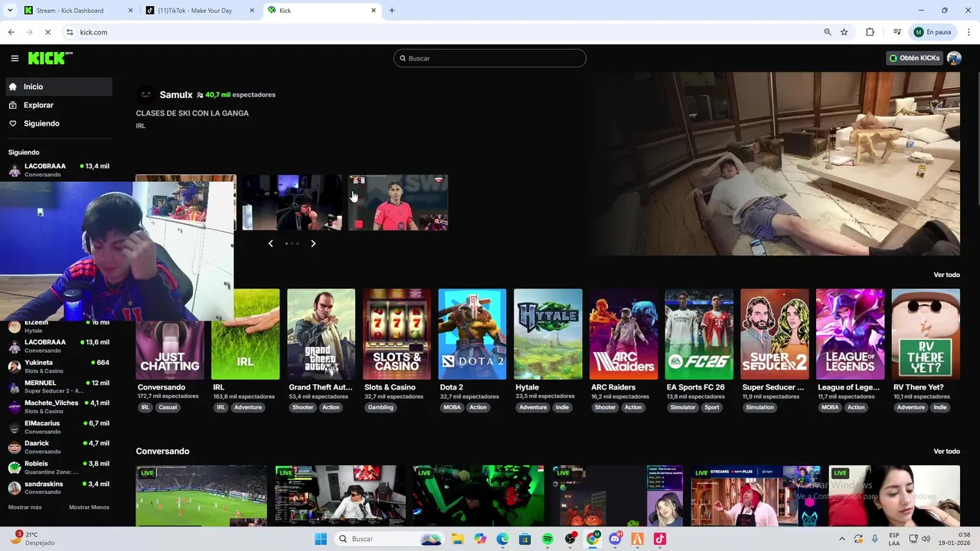Open MERNUEL in following list
Viewport: 980px width, 551px height.
(58, 386)
